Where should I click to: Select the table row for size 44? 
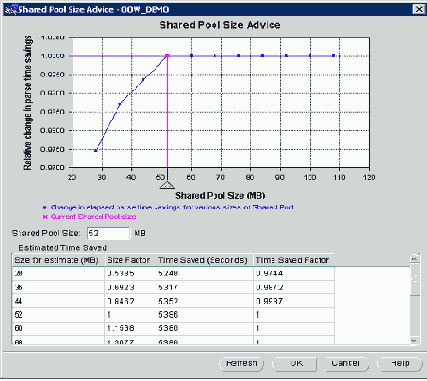[x=173, y=301]
